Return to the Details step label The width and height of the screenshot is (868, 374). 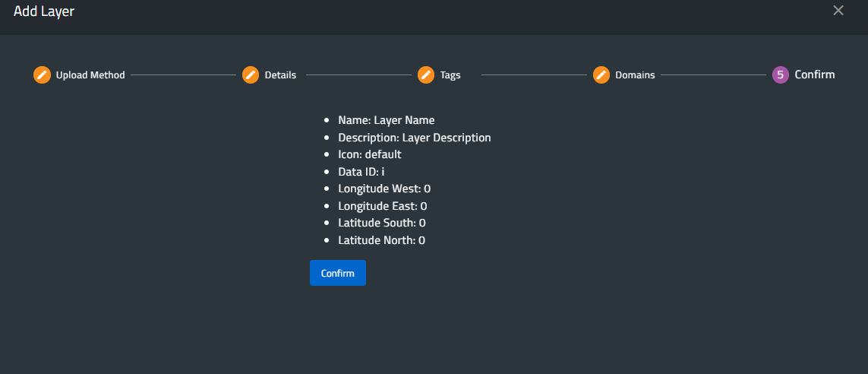(x=280, y=75)
